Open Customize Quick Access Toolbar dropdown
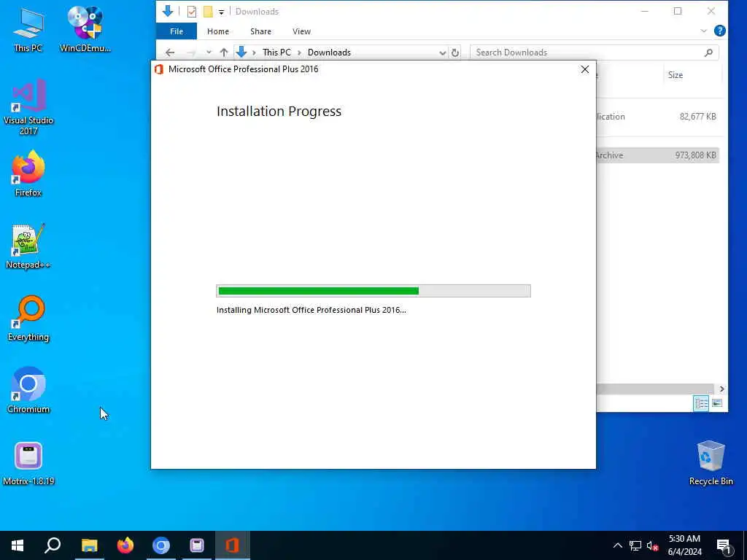Image resolution: width=747 pixels, height=560 pixels. coord(222,12)
